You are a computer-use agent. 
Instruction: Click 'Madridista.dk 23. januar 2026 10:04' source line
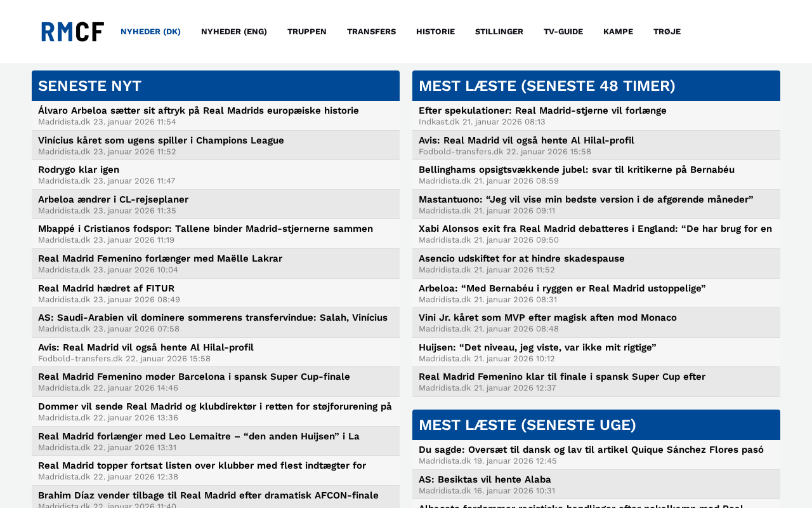tap(108, 270)
